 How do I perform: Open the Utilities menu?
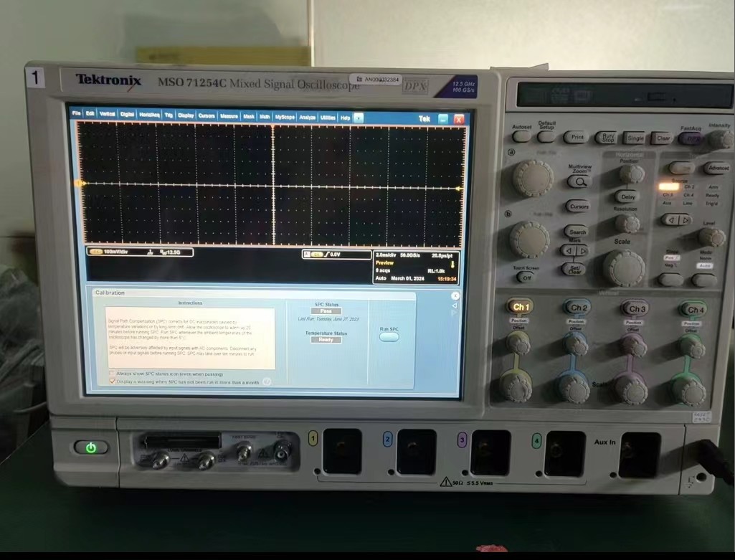(328, 118)
